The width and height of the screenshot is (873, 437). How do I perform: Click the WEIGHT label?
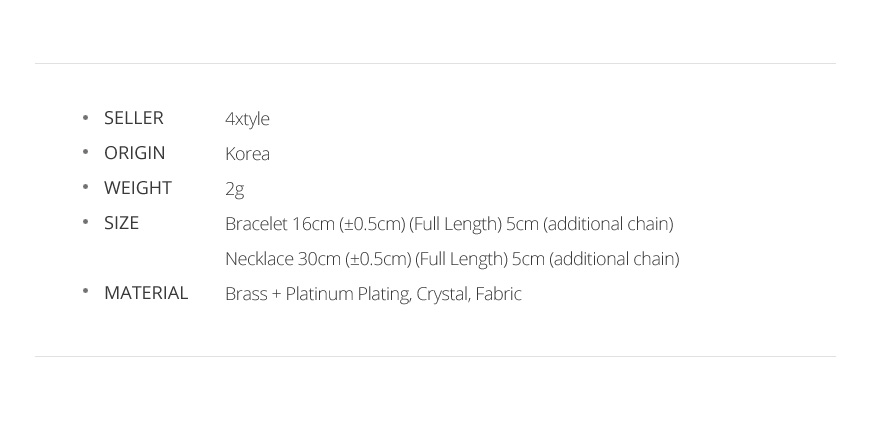point(138,188)
